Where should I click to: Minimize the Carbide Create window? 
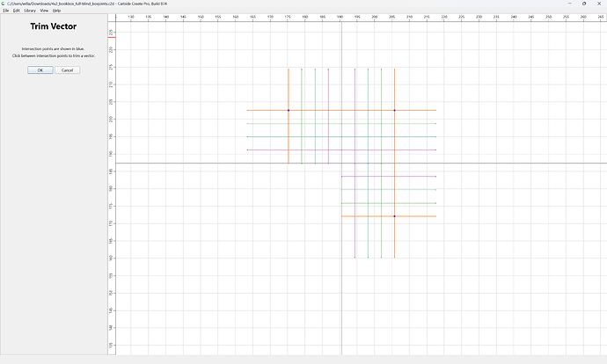click(569, 4)
